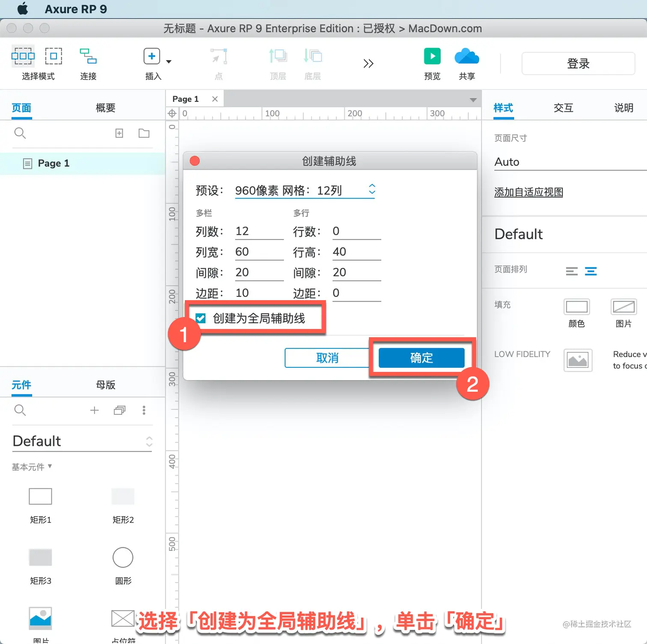The height and width of the screenshot is (644, 647).
Task: Click the 添加自适应视图 link
Action: coord(528,192)
